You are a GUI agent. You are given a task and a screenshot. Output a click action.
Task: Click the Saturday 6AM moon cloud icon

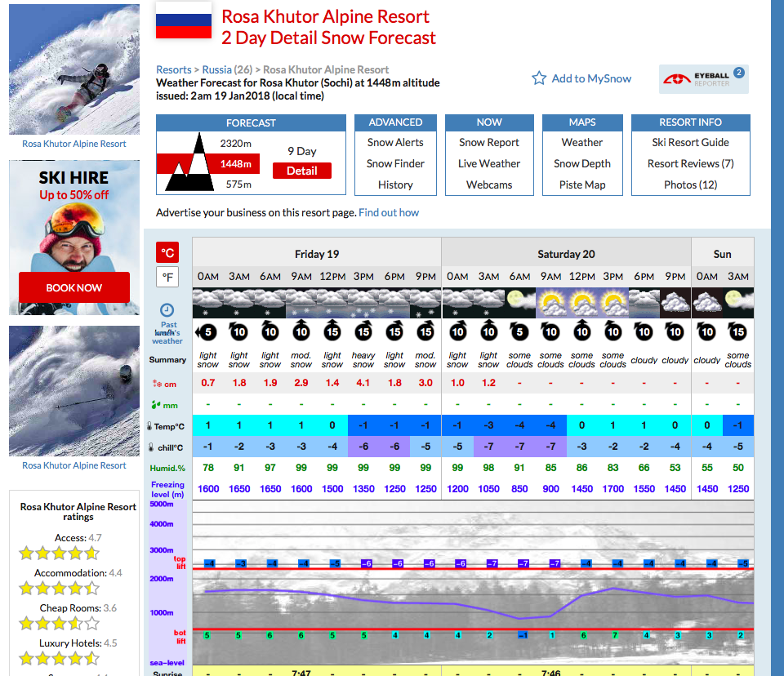519,303
